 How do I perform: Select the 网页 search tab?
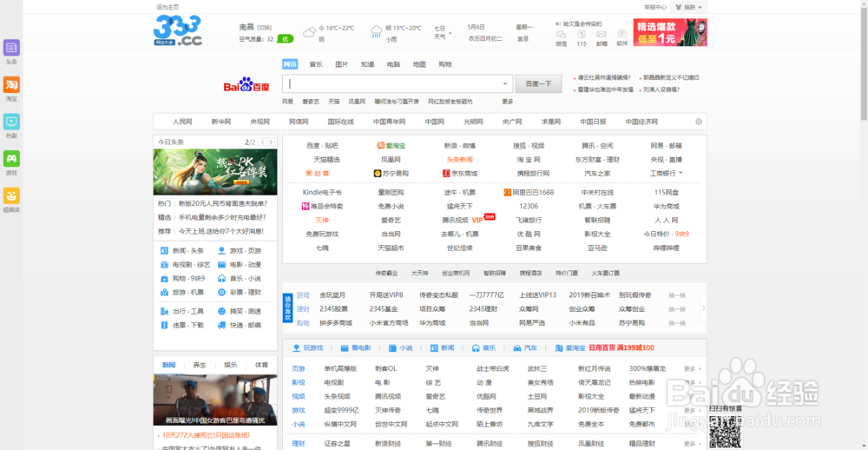click(x=290, y=64)
